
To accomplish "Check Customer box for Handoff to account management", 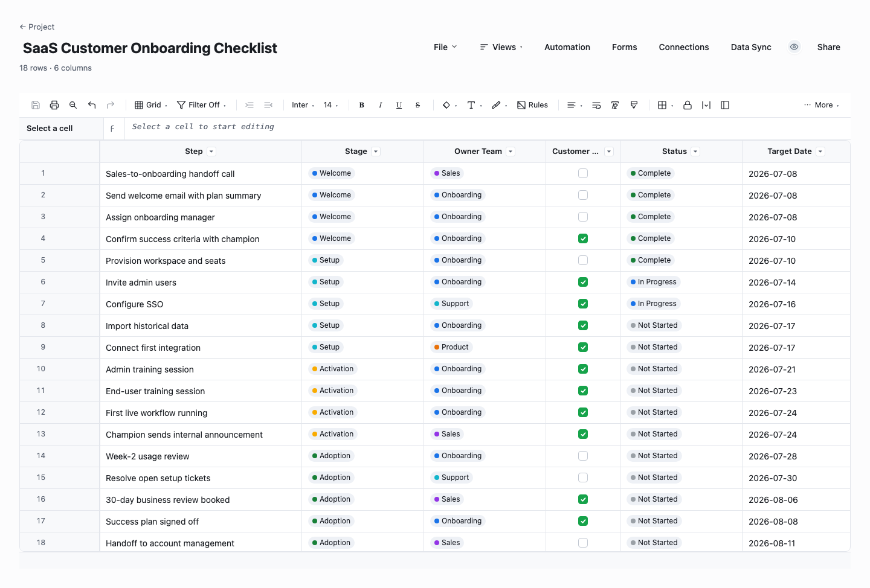I will (x=583, y=543).
